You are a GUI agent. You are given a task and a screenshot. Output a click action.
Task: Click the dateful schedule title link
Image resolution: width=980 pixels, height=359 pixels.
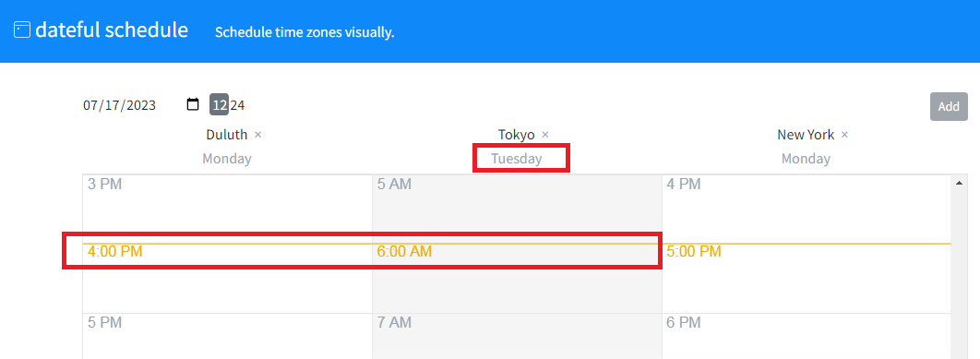(x=112, y=30)
